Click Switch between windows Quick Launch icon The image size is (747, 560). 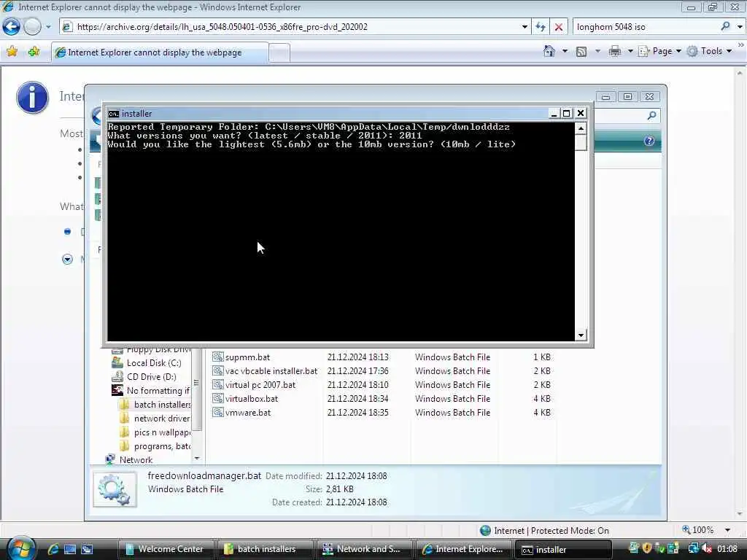(x=87, y=549)
